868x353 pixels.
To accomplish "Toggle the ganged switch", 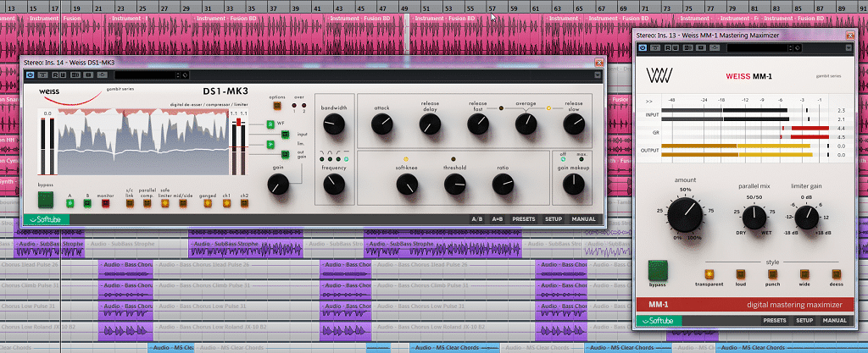I will [x=208, y=203].
